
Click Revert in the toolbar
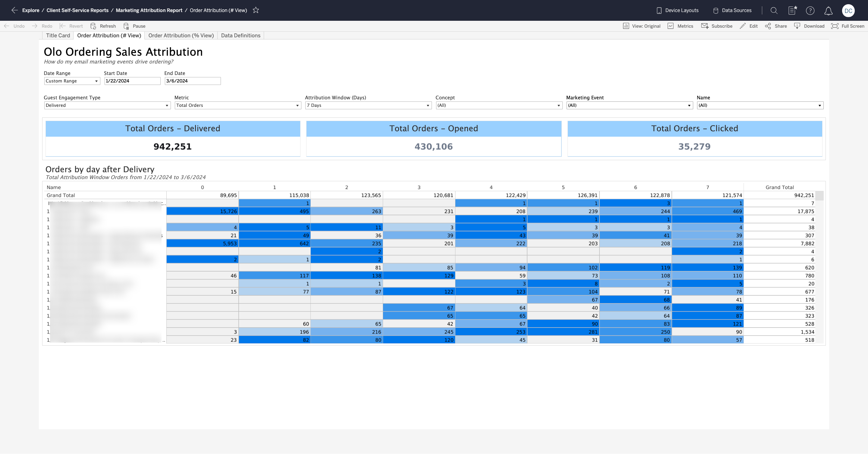(71, 26)
